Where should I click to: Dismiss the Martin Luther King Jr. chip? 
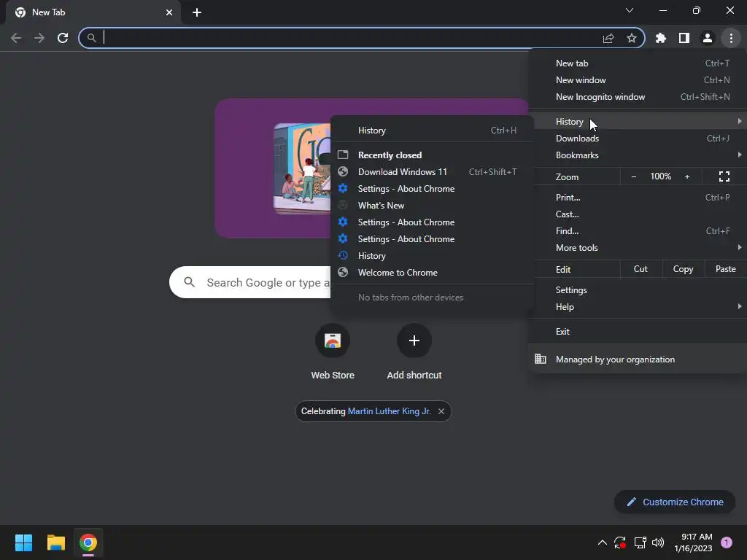point(441,411)
